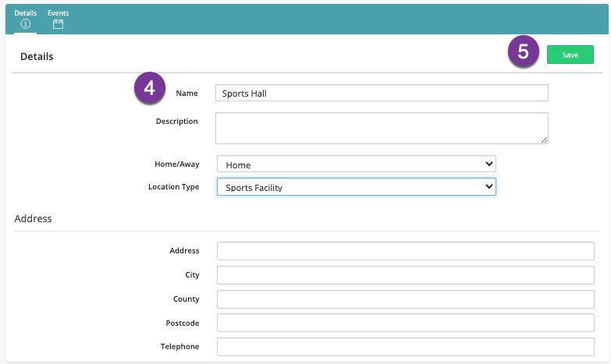
Task: Click into the Postcode input field
Action: click(x=405, y=323)
